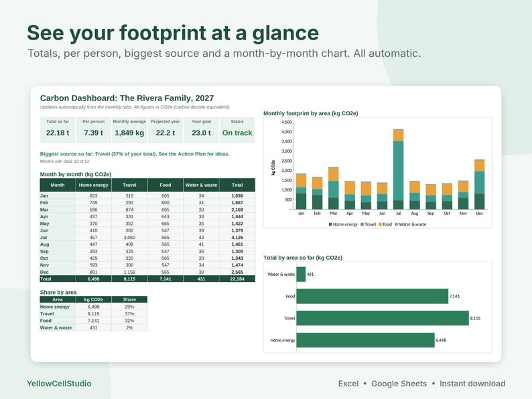This screenshot has width=532, height=399.
Task: Click the 'See your footprint at a glance' headline
Action: click(173, 33)
